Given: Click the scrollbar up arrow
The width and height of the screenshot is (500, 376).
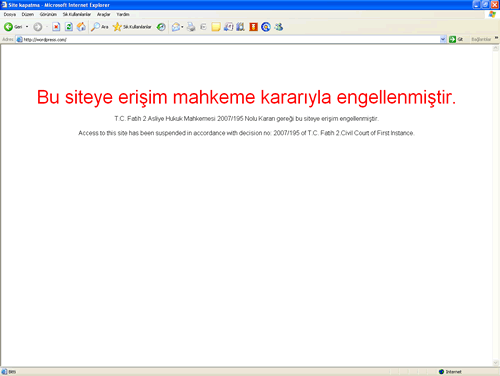Looking at the screenshot, I should 496,48.
